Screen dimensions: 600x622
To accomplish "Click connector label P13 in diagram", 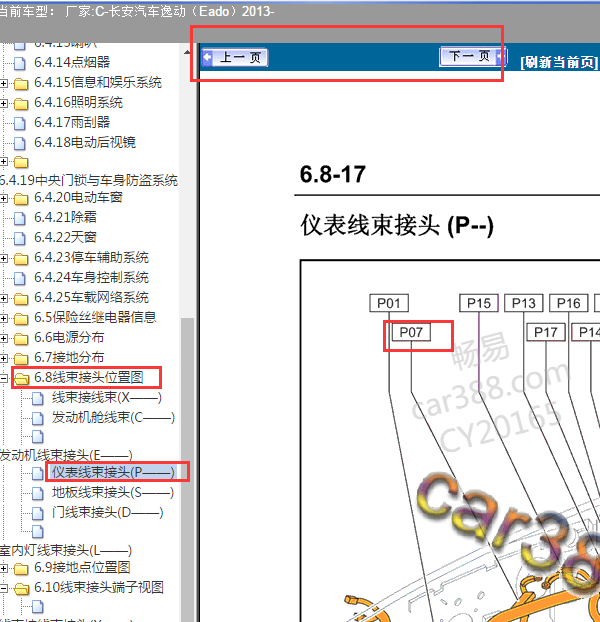I will 523,303.
